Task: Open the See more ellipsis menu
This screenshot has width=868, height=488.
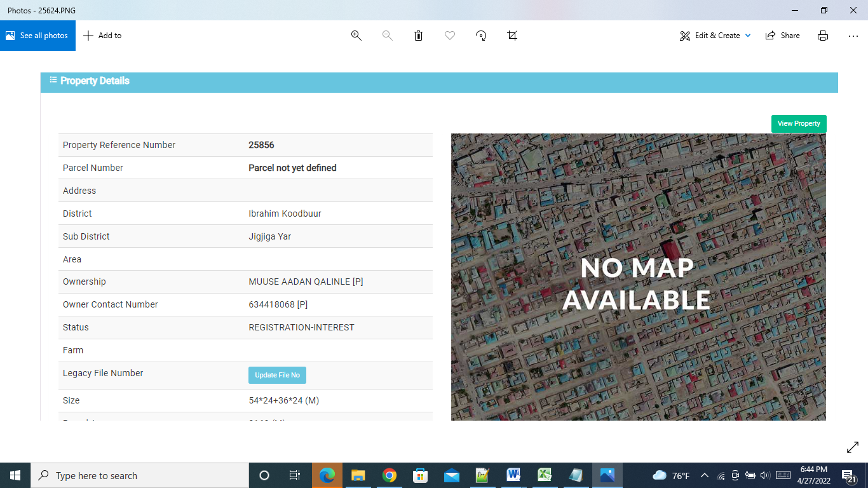Action: 853,36
